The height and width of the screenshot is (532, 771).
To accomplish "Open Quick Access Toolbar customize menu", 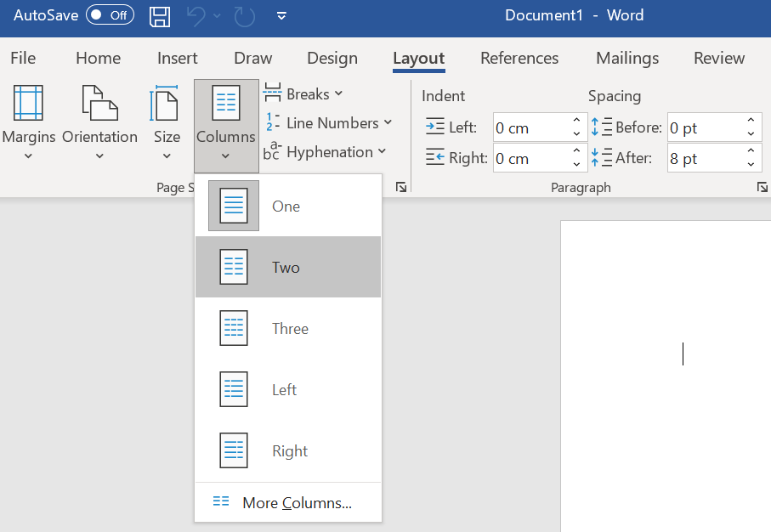I will tap(281, 15).
